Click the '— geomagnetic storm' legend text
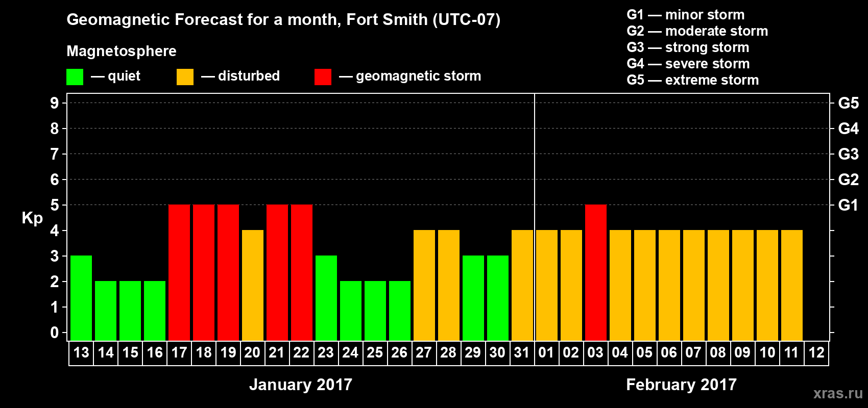Image resolution: width=868 pixels, height=408 pixels. click(410, 76)
